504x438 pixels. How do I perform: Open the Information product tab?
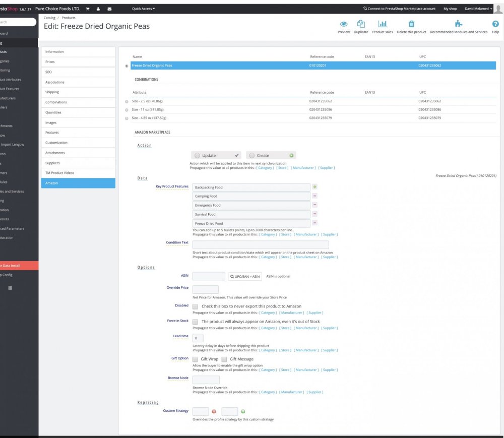78,52
